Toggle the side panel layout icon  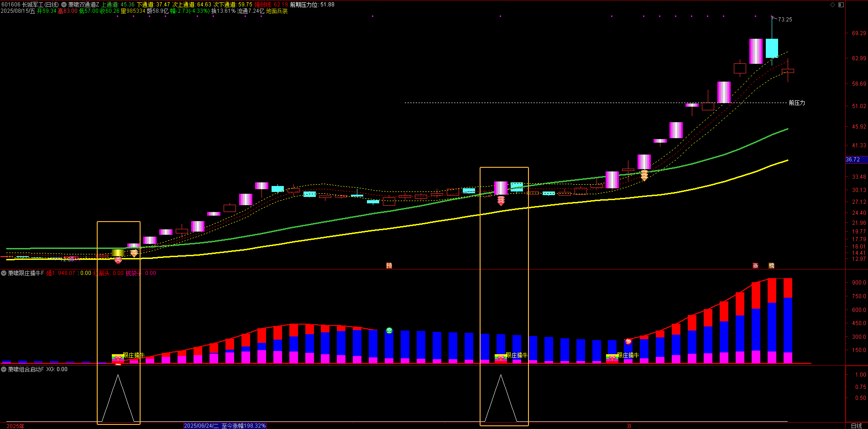pos(841,5)
